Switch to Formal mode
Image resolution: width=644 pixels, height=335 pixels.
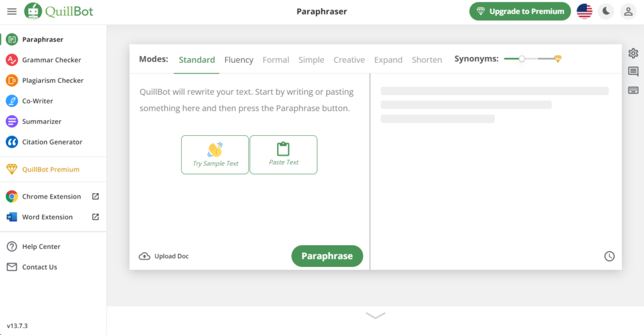click(x=276, y=60)
